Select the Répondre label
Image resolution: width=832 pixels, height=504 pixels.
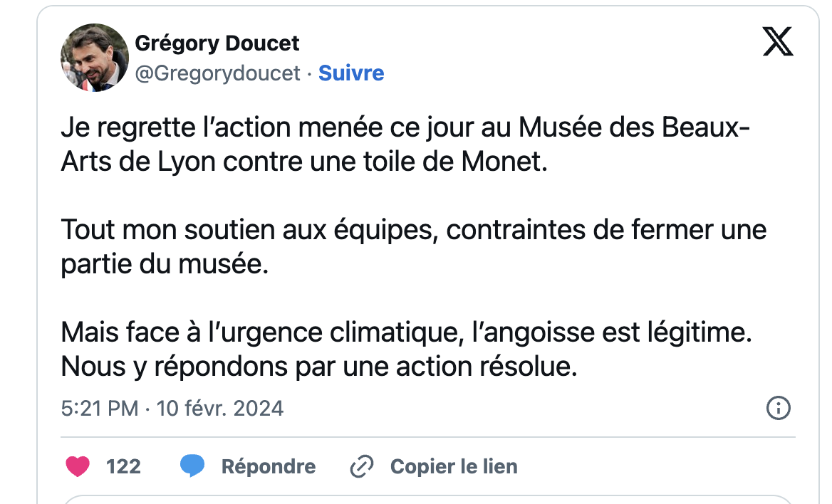tap(269, 466)
